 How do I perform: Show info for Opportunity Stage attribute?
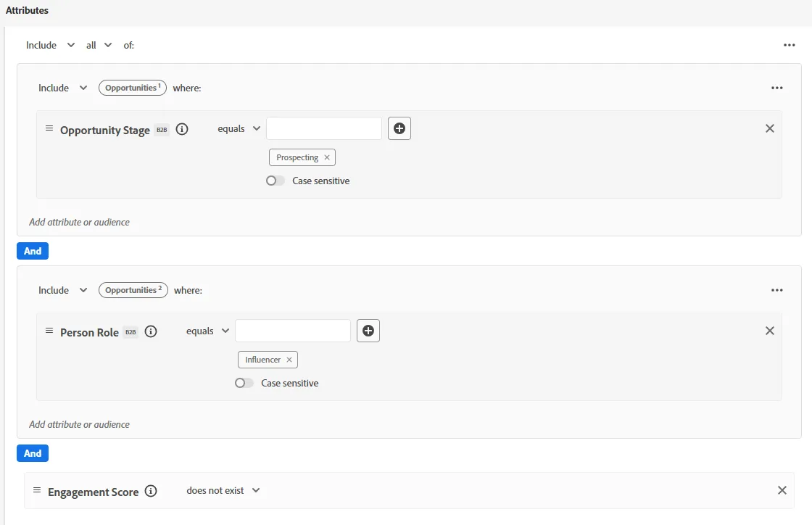(x=182, y=130)
